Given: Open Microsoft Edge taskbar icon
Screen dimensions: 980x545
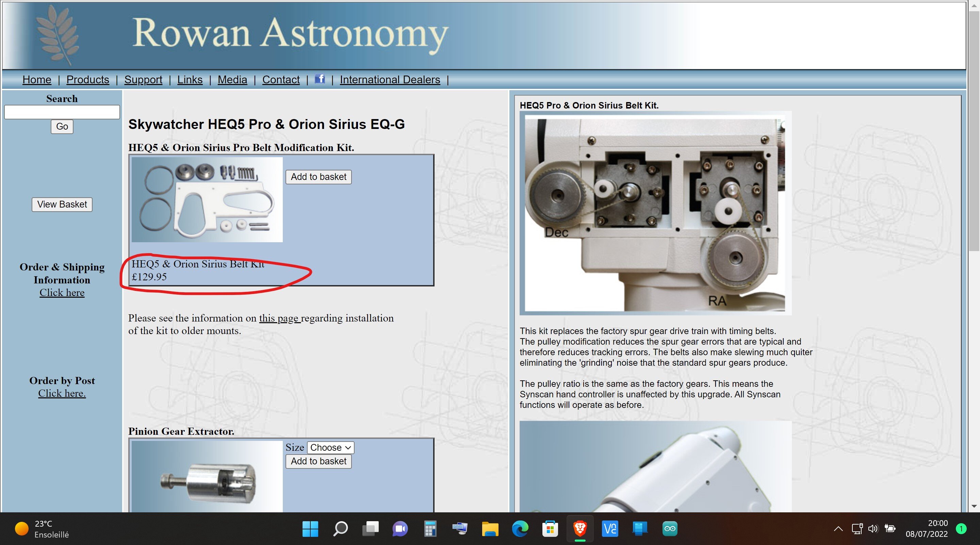Looking at the screenshot, I should click(520, 529).
